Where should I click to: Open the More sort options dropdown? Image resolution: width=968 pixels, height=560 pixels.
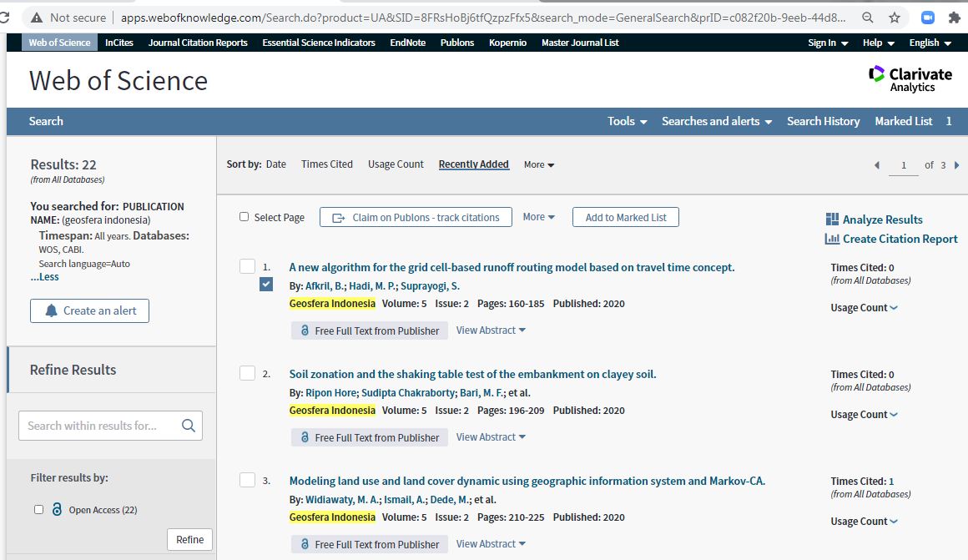[x=539, y=165]
